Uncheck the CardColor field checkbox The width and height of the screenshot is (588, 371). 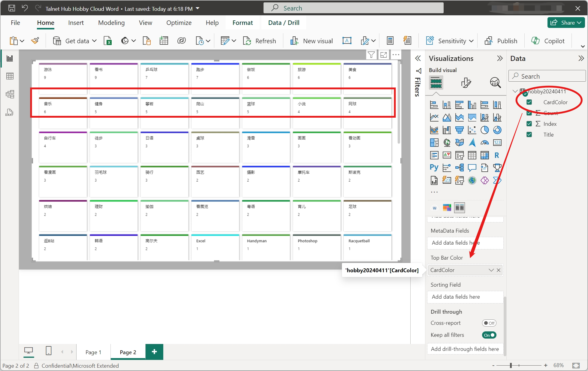coord(529,102)
